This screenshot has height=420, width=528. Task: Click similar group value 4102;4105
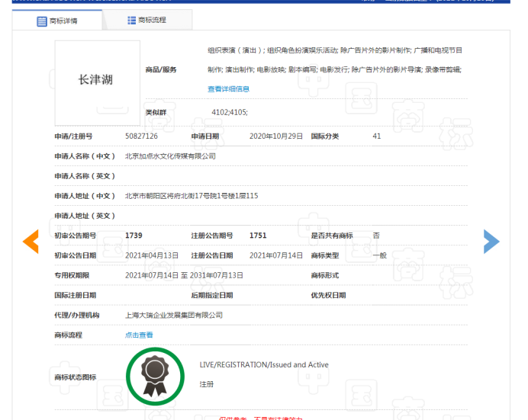[229, 112]
